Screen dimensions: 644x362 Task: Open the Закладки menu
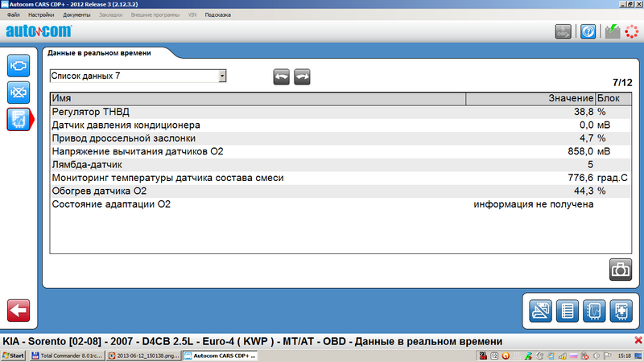110,14
